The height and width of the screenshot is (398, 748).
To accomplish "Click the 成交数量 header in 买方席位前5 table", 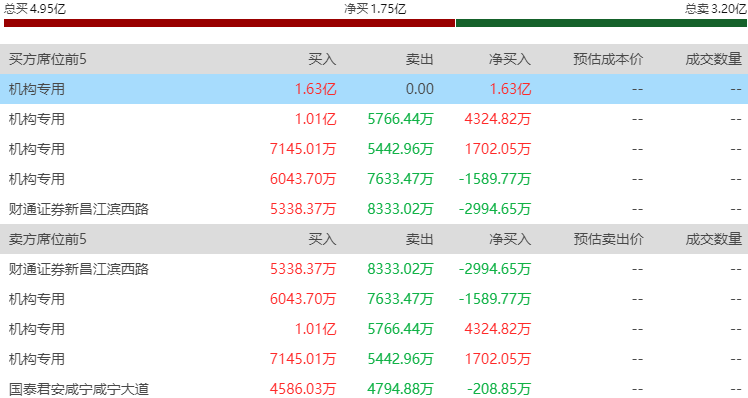I will (x=714, y=59).
